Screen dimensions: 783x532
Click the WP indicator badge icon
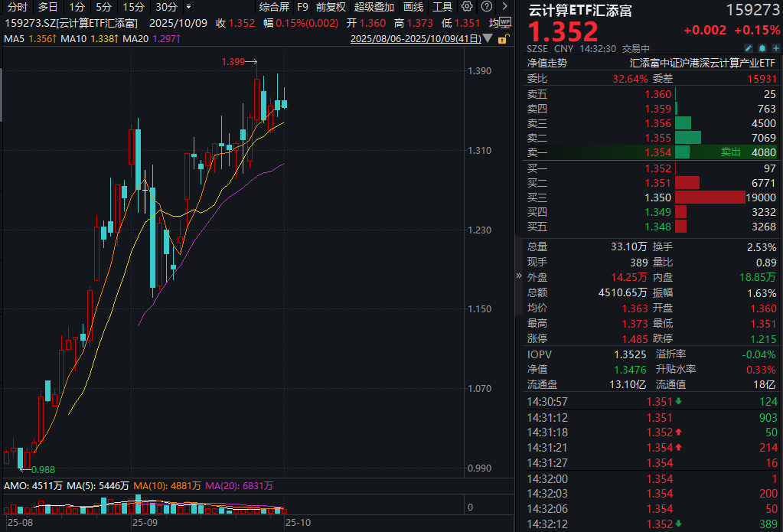504,22
